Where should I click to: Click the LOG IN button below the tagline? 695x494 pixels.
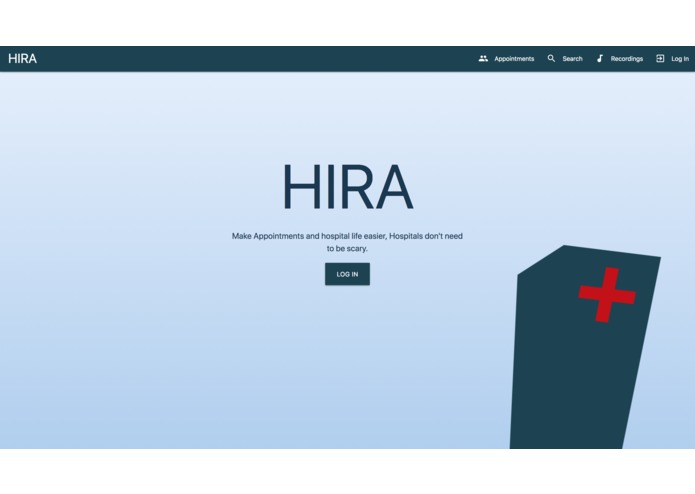pyautogui.click(x=348, y=274)
